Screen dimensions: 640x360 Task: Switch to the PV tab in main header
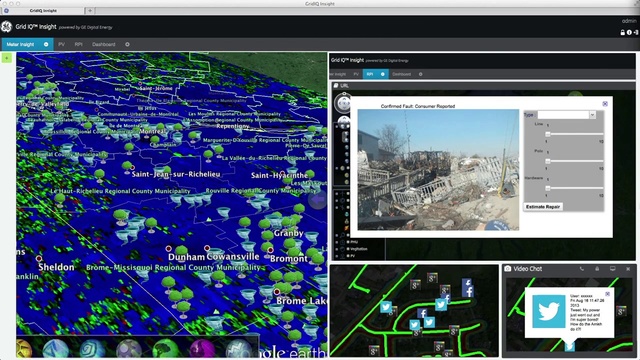click(x=61, y=44)
